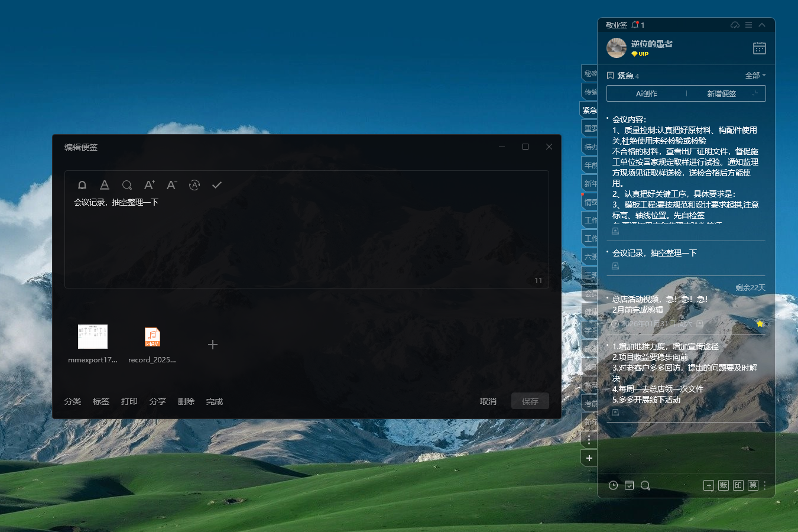Open calendar view icon beside username
The image size is (798, 532).
[x=759, y=48]
